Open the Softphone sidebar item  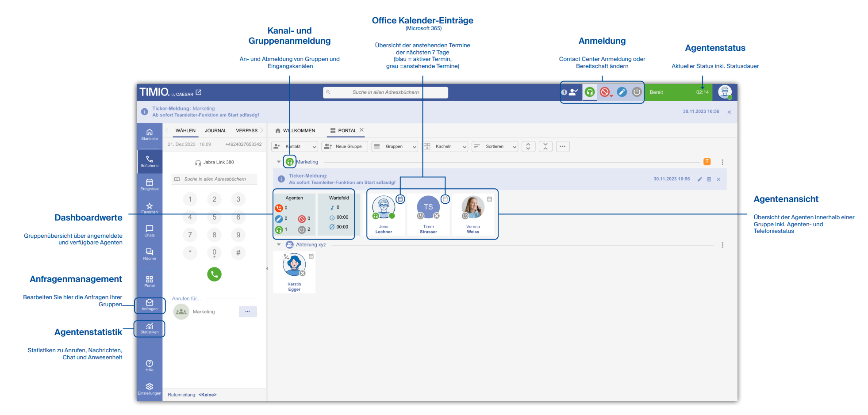point(150,161)
